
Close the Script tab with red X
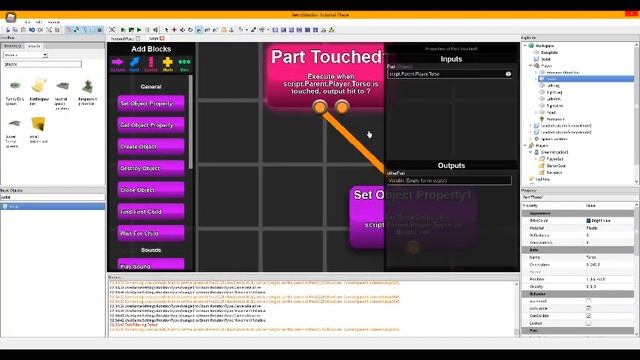pyautogui.click(x=162, y=38)
